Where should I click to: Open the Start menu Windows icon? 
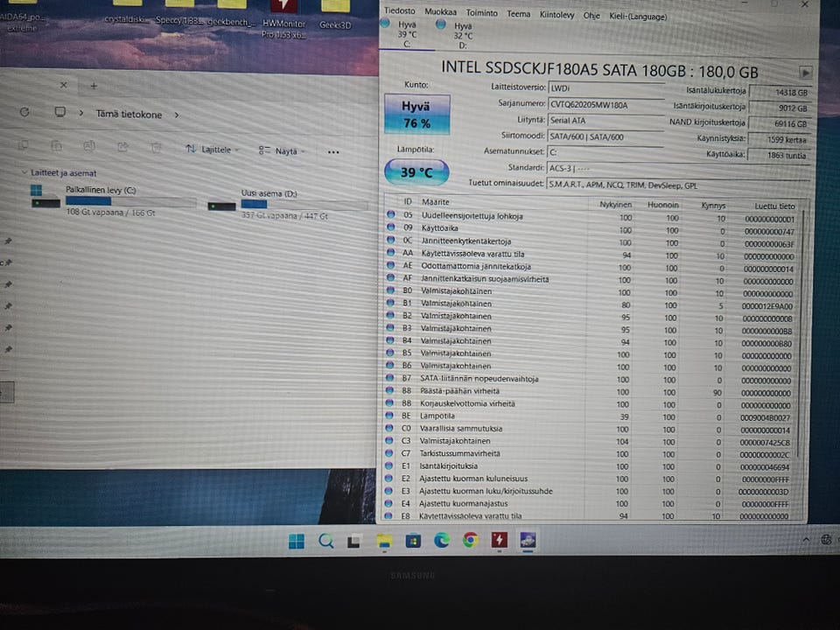click(297, 541)
